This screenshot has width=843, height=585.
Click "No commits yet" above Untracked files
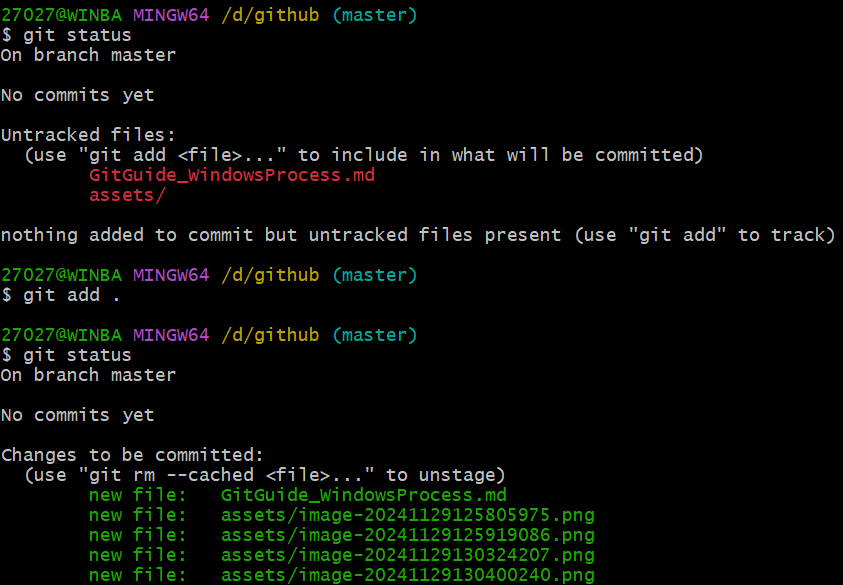[x=77, y=95]
